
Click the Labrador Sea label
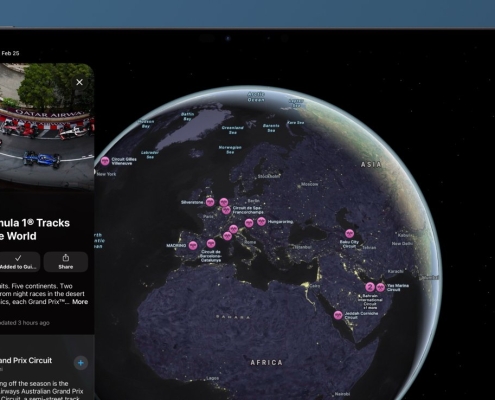[150, 155]
